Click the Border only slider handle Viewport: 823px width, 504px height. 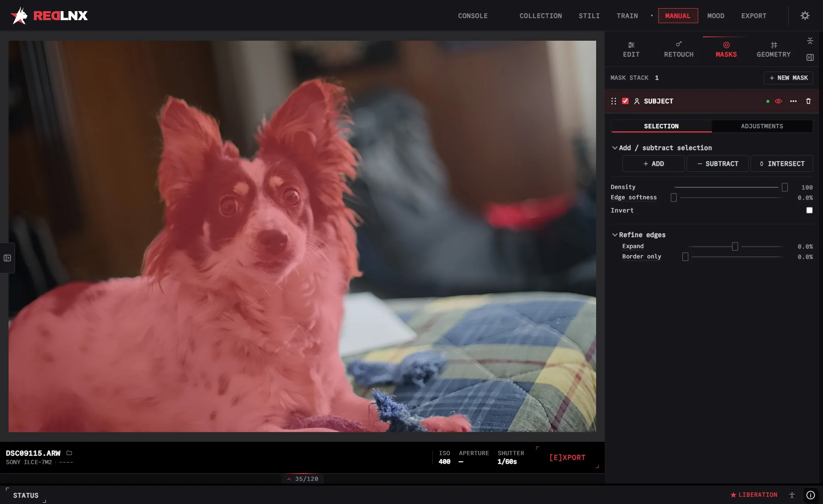pos(685,257)
